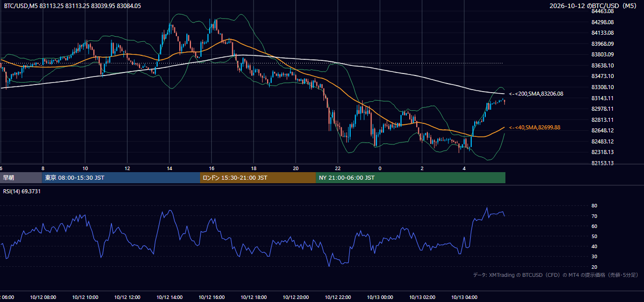Click the hour label 18 under price chart

pyautogui.click(x=253, y=168)
